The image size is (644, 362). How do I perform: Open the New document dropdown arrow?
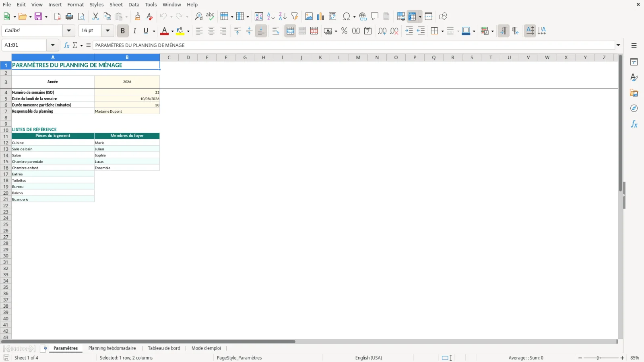click(14, 16)
